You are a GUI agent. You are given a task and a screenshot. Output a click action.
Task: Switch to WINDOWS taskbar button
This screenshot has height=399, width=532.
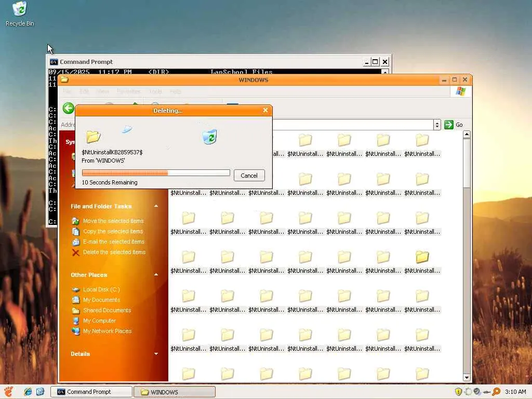tap(175, 392)
